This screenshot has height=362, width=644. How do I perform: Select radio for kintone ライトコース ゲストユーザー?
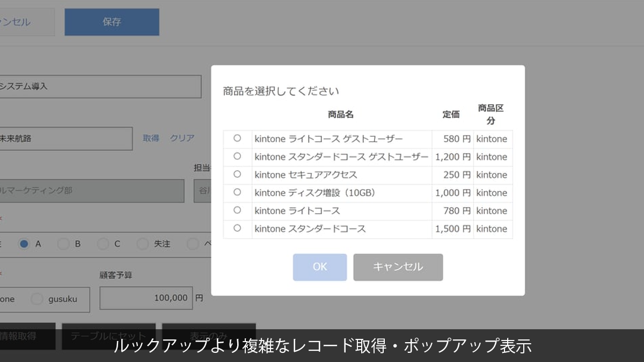point(237,138)
